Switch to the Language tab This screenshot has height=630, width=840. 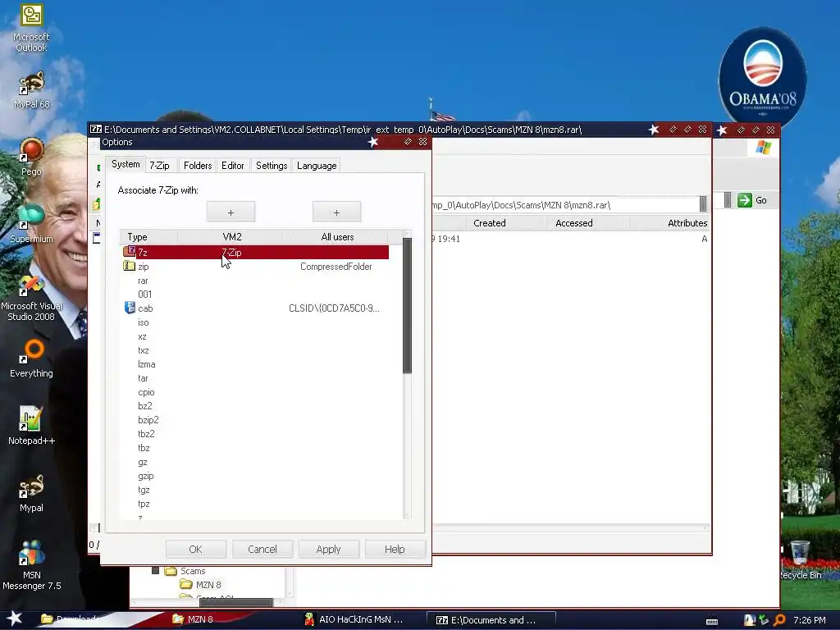[317, 166]
